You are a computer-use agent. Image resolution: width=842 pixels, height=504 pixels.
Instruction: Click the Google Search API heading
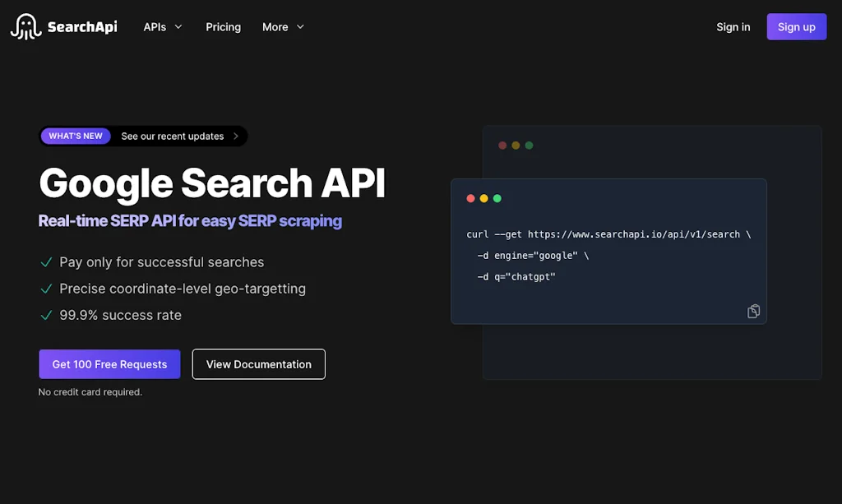tap(212, 183)
